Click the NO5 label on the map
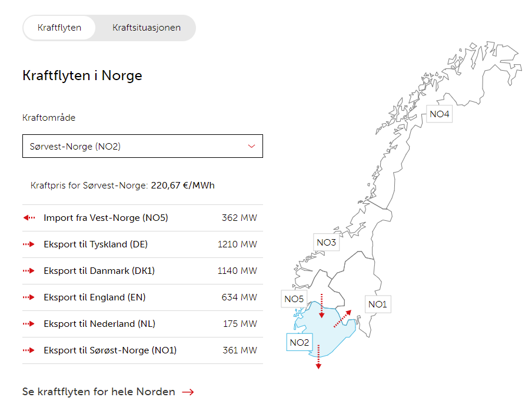The height and width of the screenshot is (417, 532). (x=294, y=299)
